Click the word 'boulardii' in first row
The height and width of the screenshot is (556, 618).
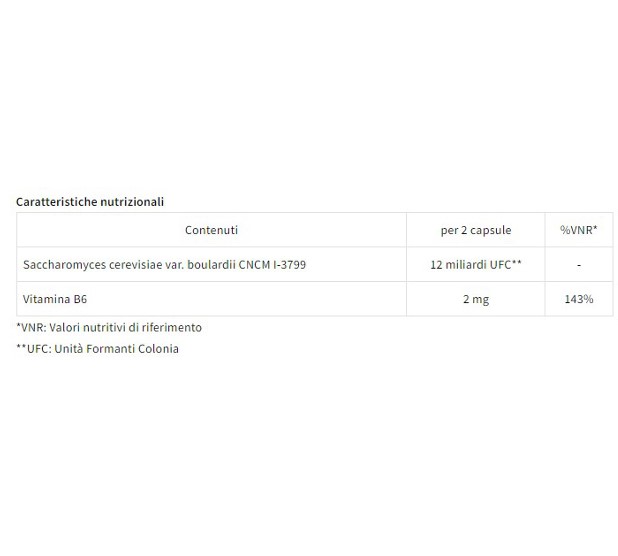click(211, 264)
